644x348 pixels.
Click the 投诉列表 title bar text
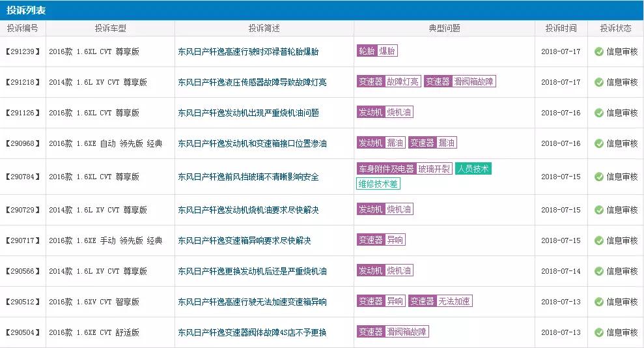pyautogui.click(x=26, y=10)
